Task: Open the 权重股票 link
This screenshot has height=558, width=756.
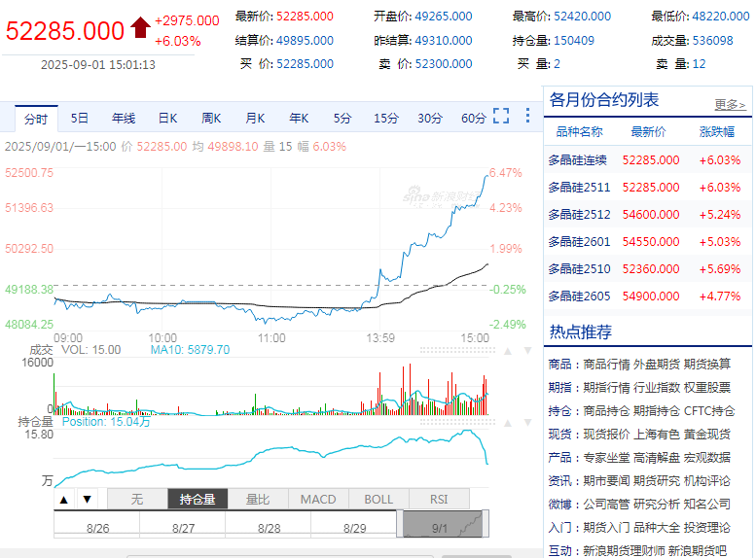Action: tap(706, 388)
